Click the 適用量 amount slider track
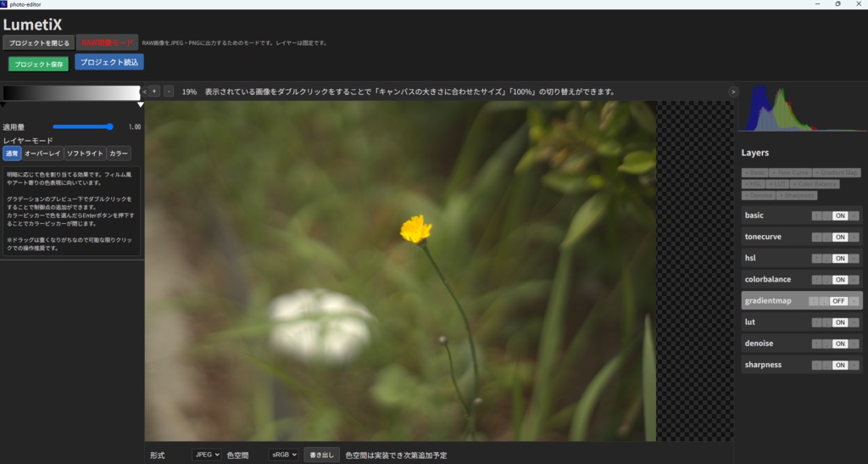 point(83,126)
